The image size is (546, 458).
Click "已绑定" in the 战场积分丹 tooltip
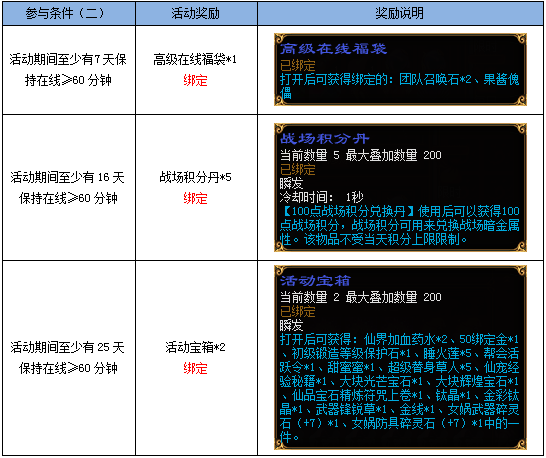pyautogui.click(x=298, y=170)
